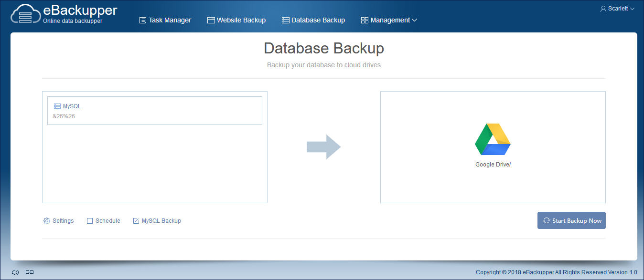Click the Settings gear icon

[x=46, y=221]
